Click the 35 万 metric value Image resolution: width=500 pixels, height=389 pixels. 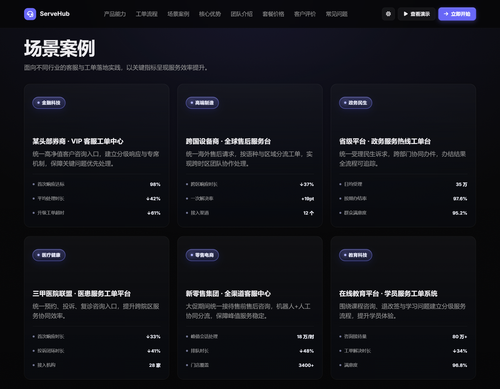[461, 184]
